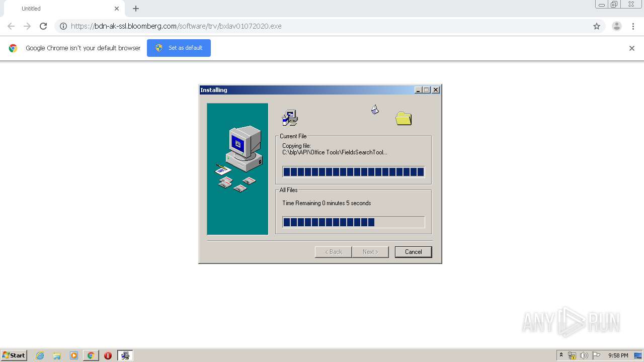Click the Cancel button in the installer

[413, 252]
